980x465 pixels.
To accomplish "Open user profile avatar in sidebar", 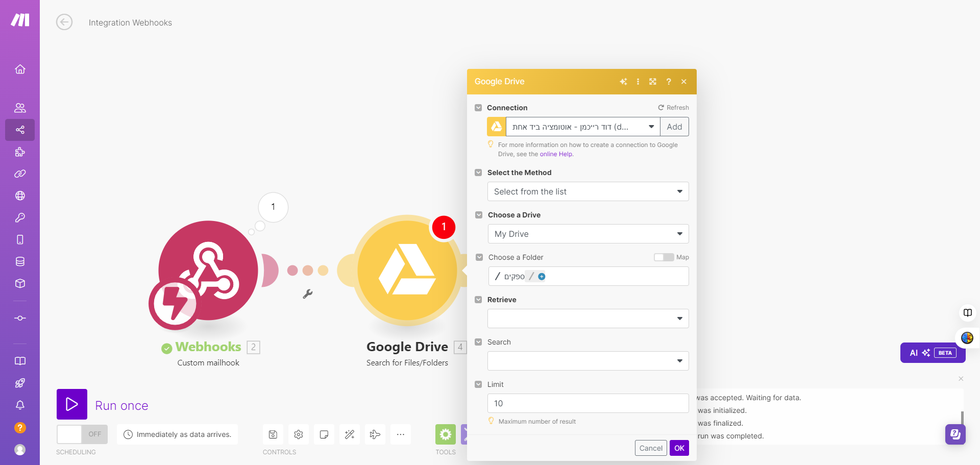I will tap(20, 450).
